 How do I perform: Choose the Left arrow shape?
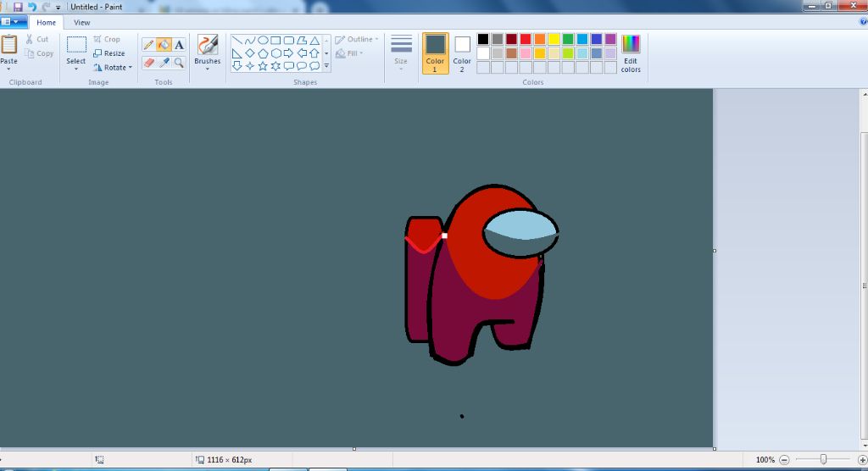(x=302, y=53)
